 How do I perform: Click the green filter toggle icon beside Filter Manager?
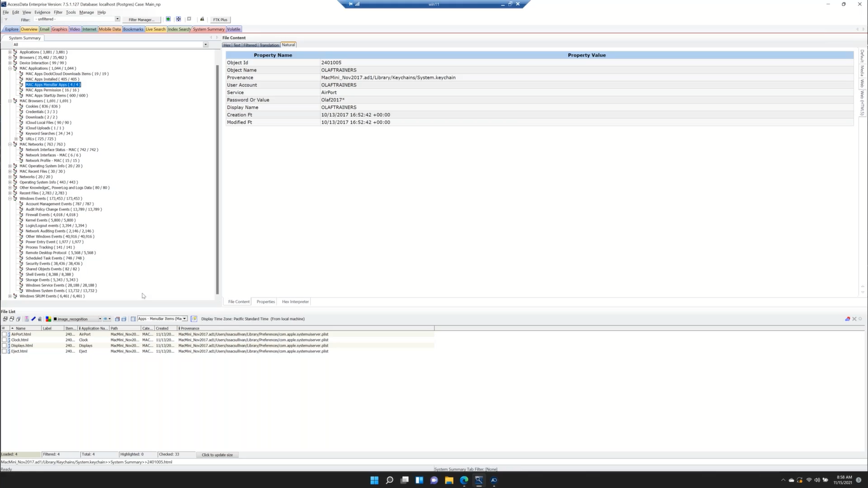point(168,19)
